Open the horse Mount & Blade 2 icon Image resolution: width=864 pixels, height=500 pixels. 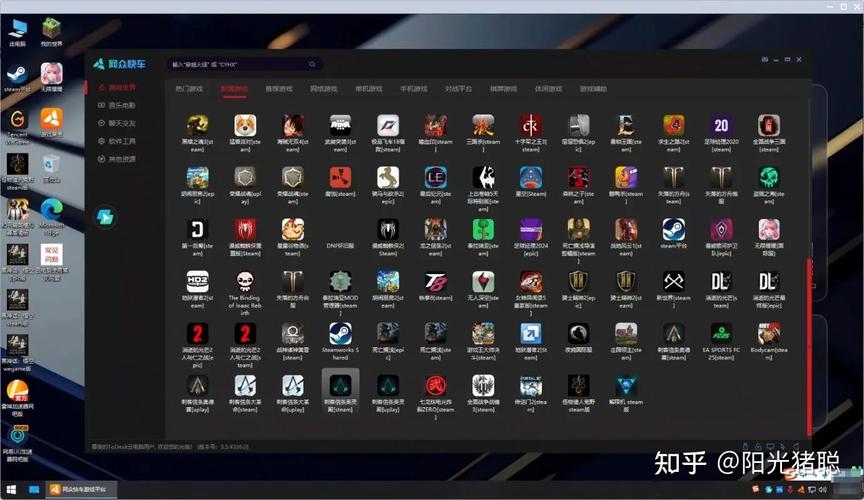coord(388,178)
